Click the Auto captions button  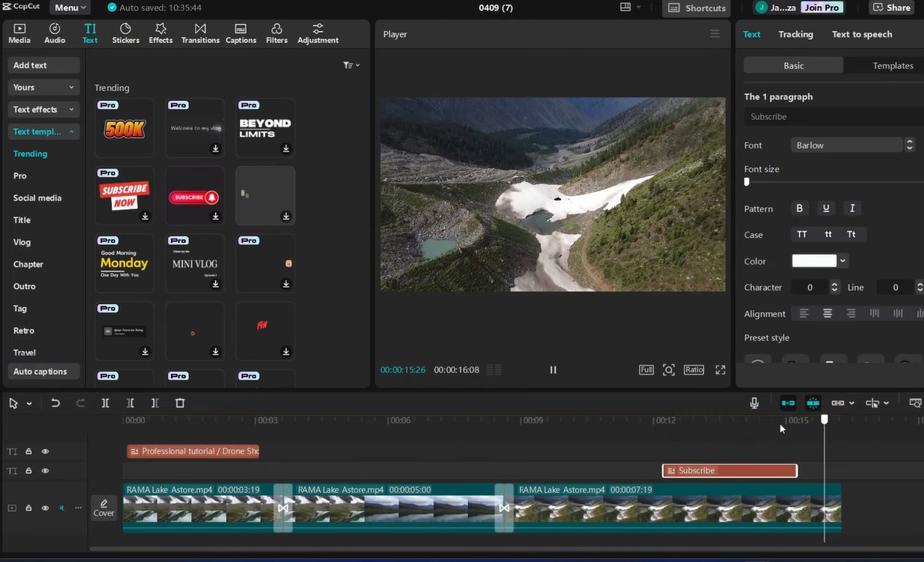pos(44,372)
